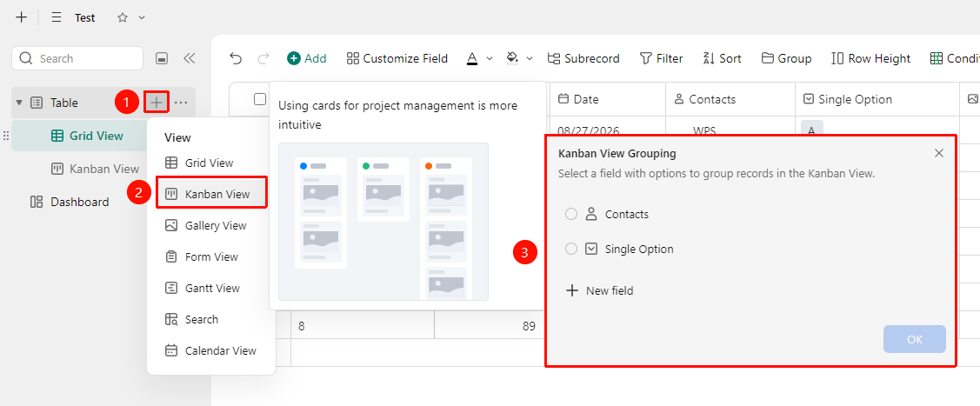
Task: Close the Kanban View Grouping dialog
Action: pyautogui.click(x=939, y=153)
